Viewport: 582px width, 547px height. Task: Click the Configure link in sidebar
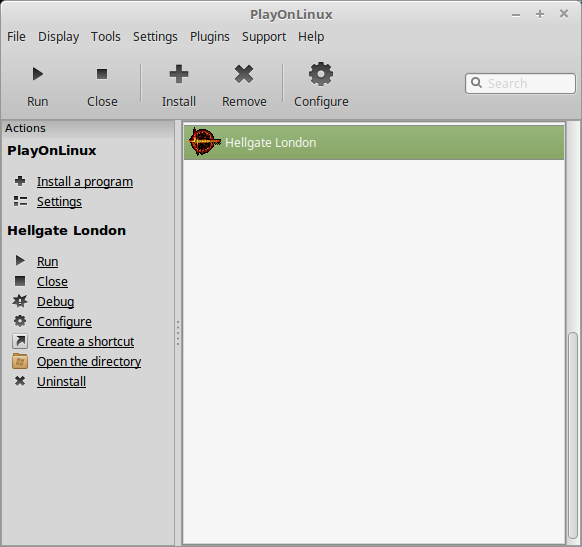pyautogui.click(x=64, y=322)
